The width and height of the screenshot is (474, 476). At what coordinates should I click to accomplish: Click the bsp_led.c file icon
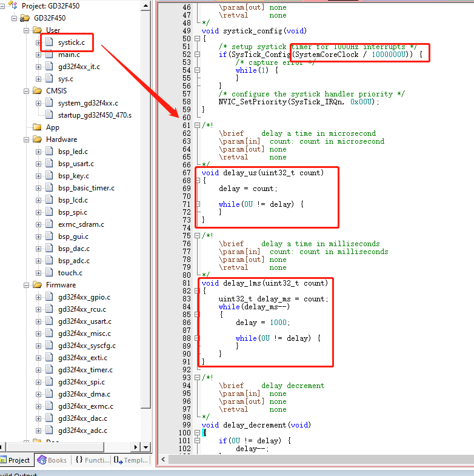pos(49,151)
